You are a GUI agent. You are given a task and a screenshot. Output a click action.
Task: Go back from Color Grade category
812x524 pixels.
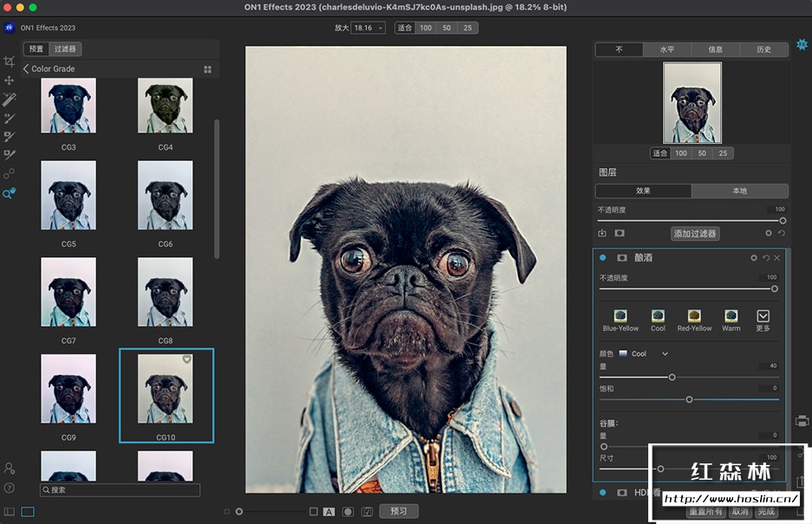coord(26,69)
